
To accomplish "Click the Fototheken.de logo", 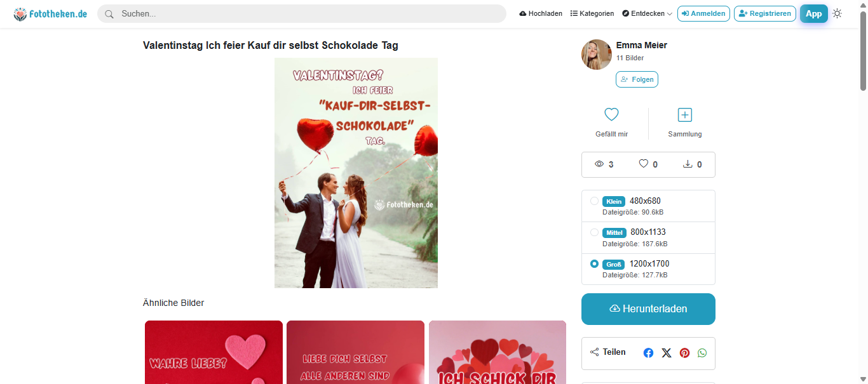I will pos(50,13).
